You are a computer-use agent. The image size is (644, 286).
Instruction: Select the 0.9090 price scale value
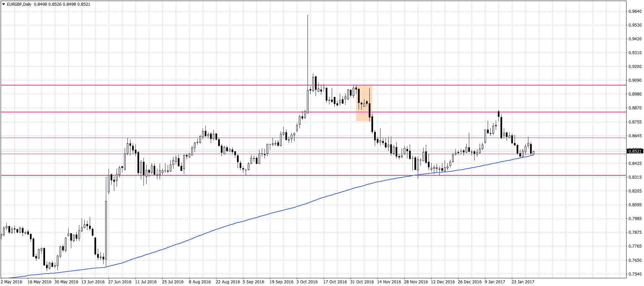pyautogui.click(x=635, y=80)
